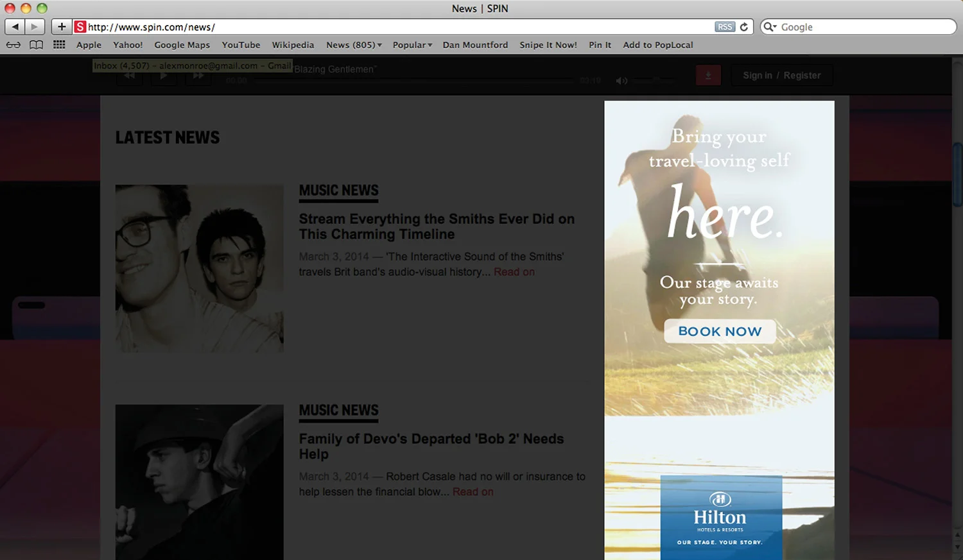Add bookmark using the plus button
Screen dimensions: 963x560
(62, 27)
